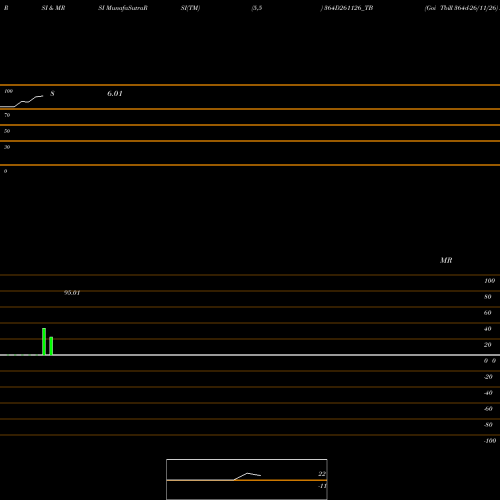Click the -11 value in bottom mini chart

tap(322, 486)
